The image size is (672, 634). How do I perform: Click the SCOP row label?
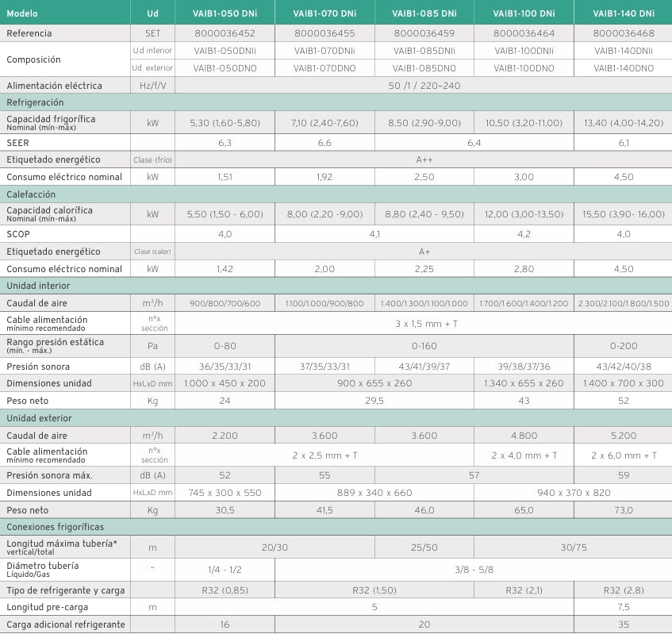coord(21,234)
